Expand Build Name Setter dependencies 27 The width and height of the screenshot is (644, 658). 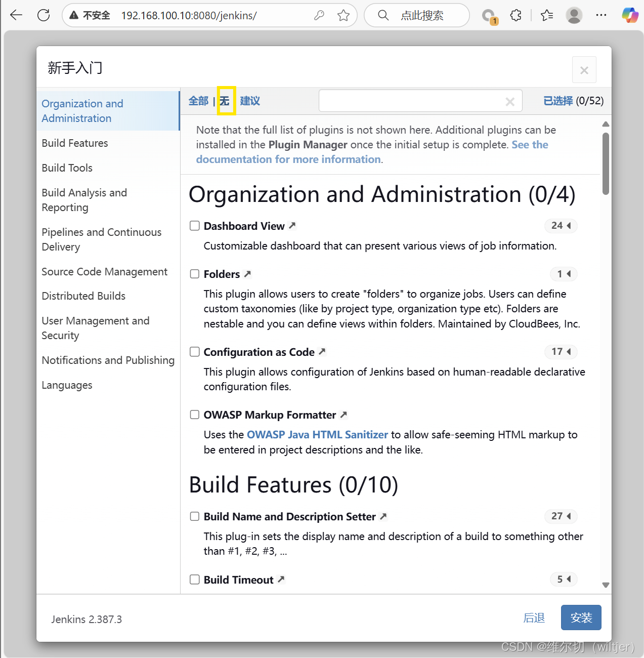point(561,516)
